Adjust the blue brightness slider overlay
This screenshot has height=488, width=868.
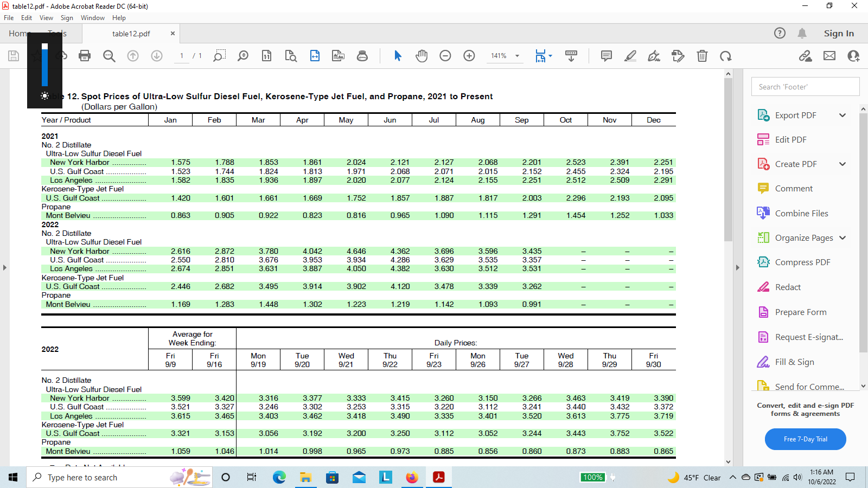(x=44, y=65)
